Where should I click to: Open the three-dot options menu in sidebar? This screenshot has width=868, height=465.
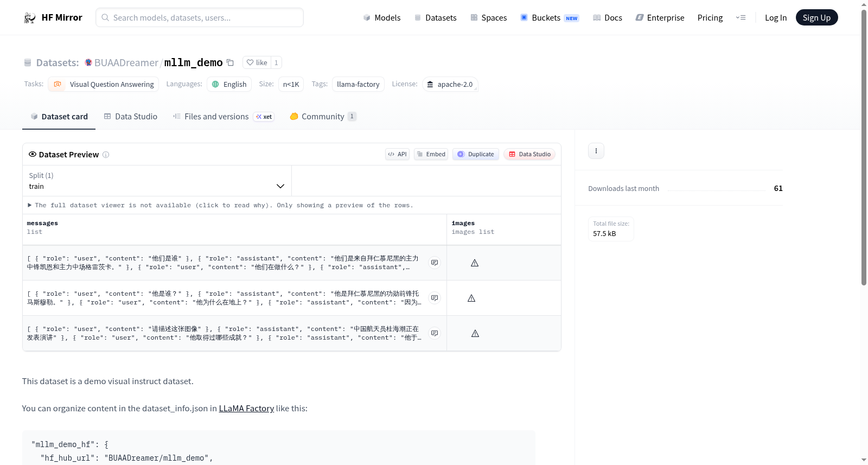(x=596, y=151)
